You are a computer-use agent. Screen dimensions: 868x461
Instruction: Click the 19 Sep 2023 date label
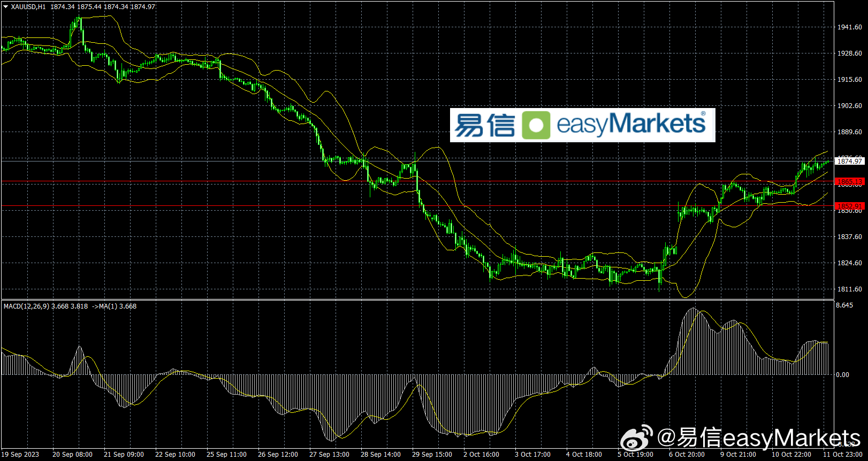(20, 455)
